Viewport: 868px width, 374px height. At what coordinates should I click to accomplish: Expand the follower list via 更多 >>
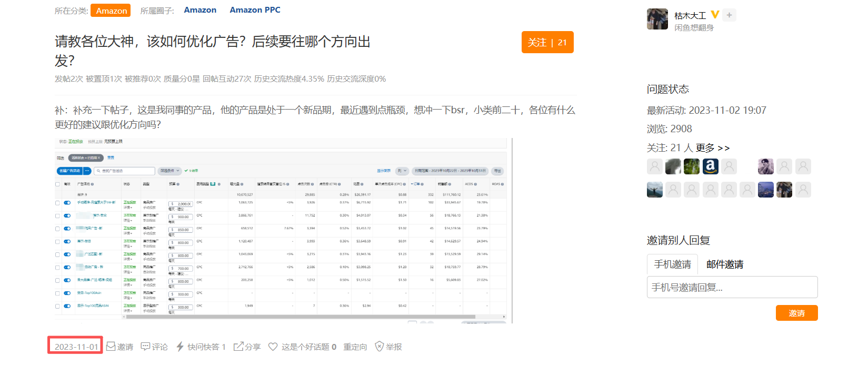click(x=713, y=148)
